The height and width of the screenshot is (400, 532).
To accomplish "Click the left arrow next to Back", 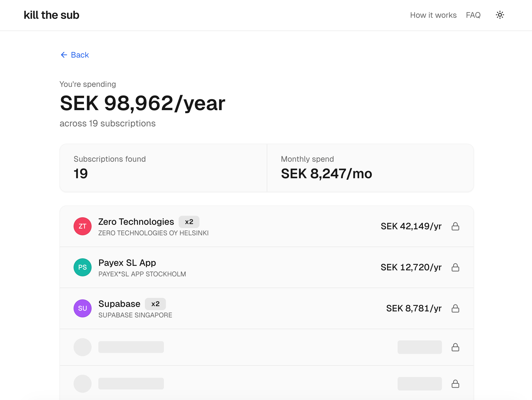I will click(64, 55).
